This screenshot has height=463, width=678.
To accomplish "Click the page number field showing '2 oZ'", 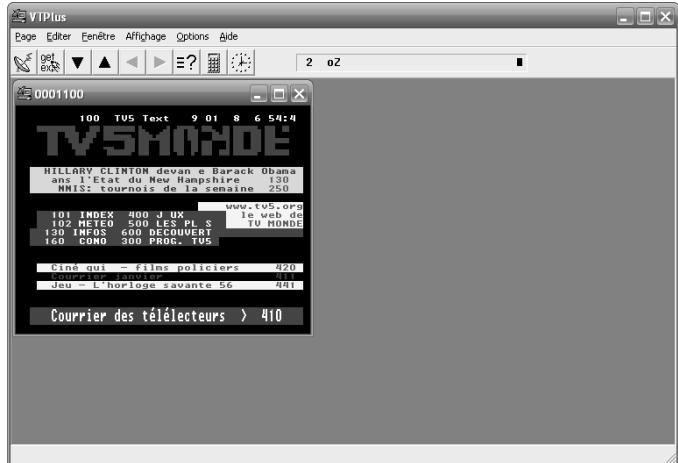I will click(x=411, y=62).
